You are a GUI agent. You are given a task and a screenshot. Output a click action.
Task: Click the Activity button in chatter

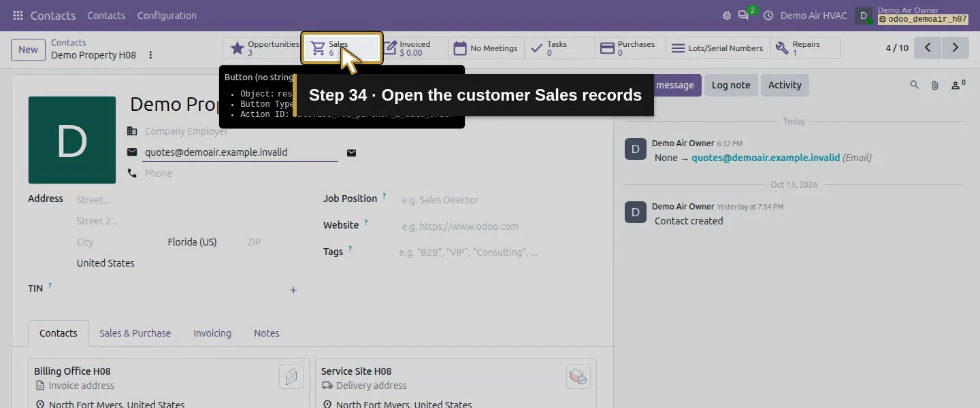[x=785, y=85]
